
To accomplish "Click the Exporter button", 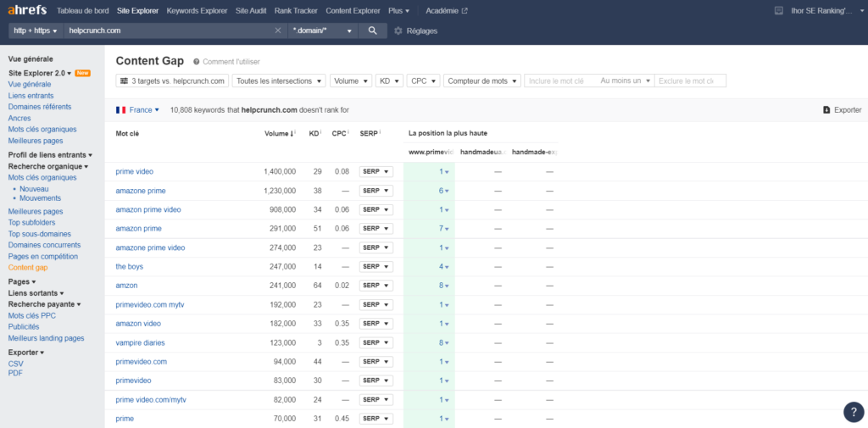I will (x=843, y=110).
